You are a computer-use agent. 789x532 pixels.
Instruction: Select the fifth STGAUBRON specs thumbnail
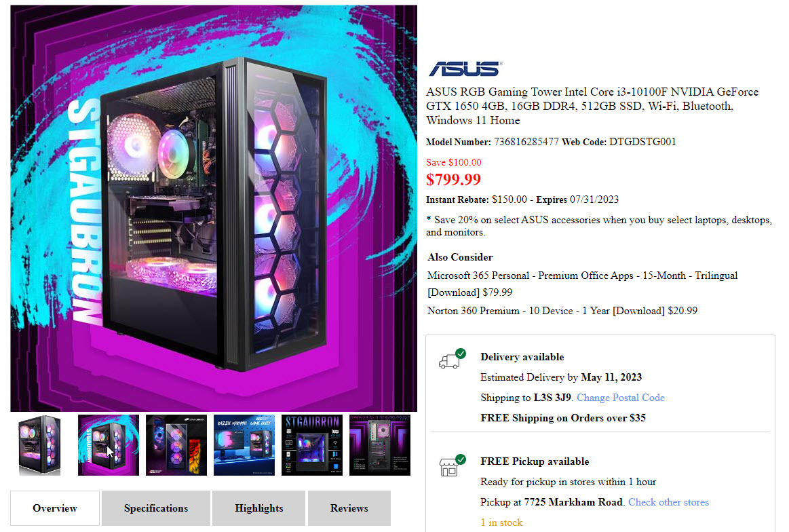tap(312, 445)
